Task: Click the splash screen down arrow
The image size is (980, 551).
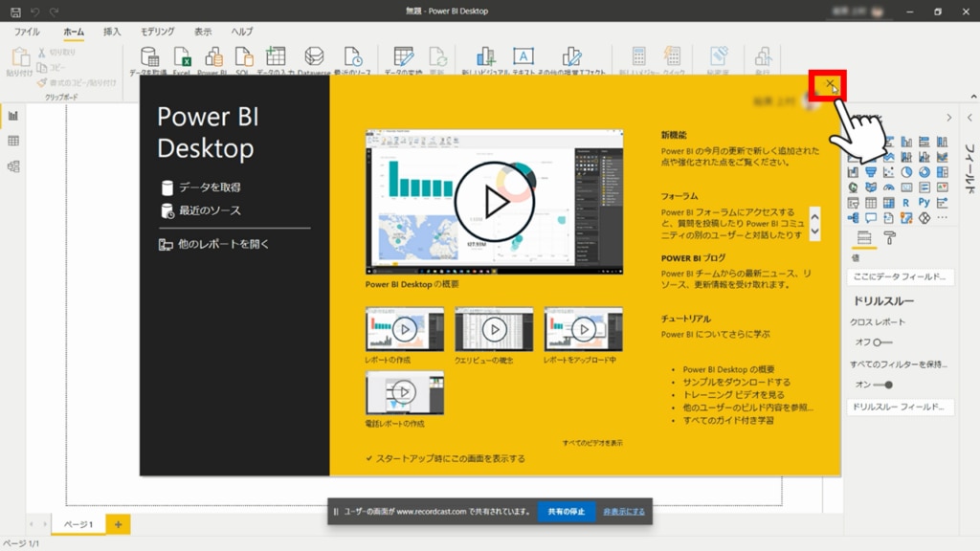Action: (x=814, y=231)
